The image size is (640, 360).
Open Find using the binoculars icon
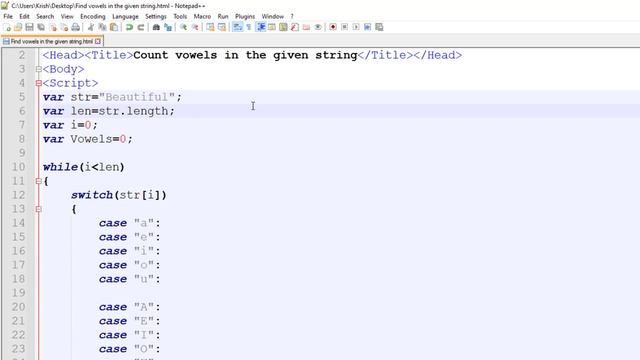(156, 27)
